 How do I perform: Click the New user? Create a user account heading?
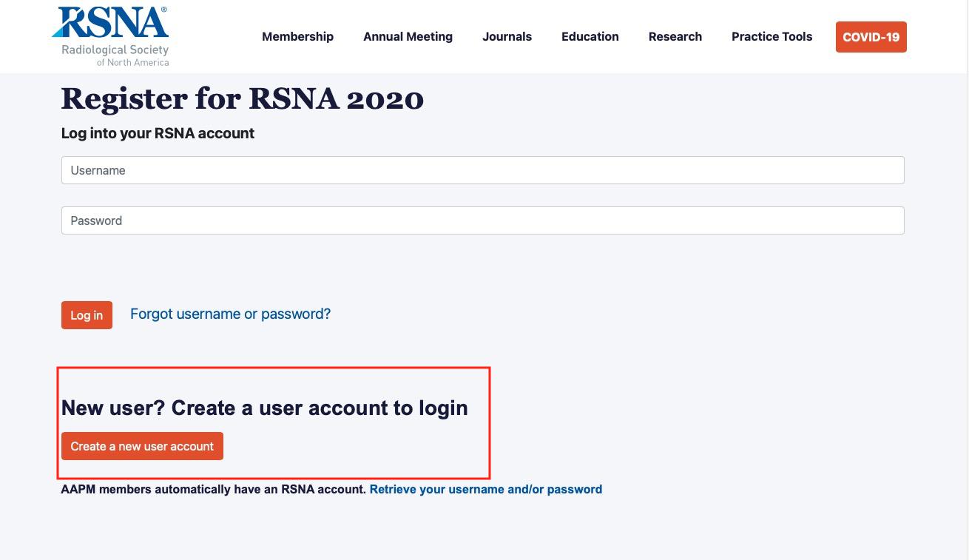point(264,408)
